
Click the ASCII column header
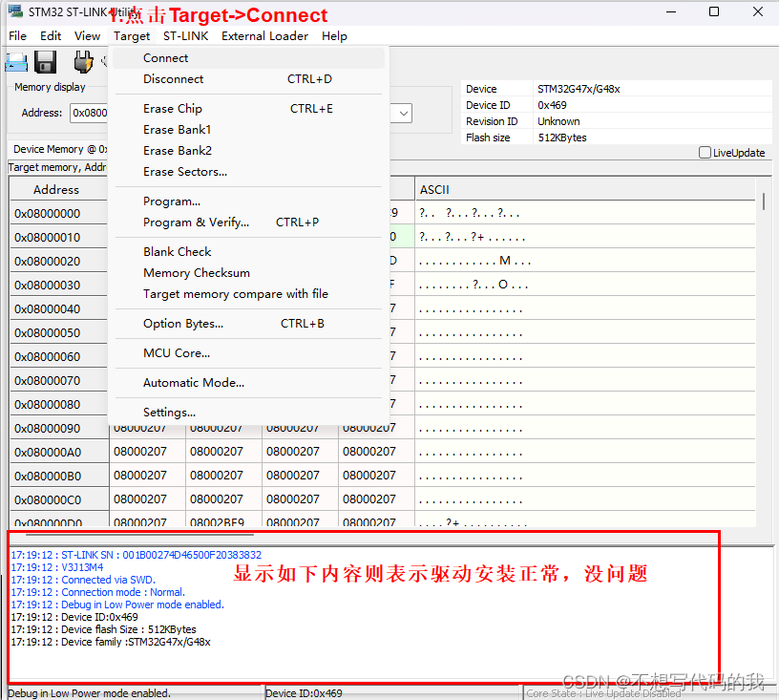(585, 189)
